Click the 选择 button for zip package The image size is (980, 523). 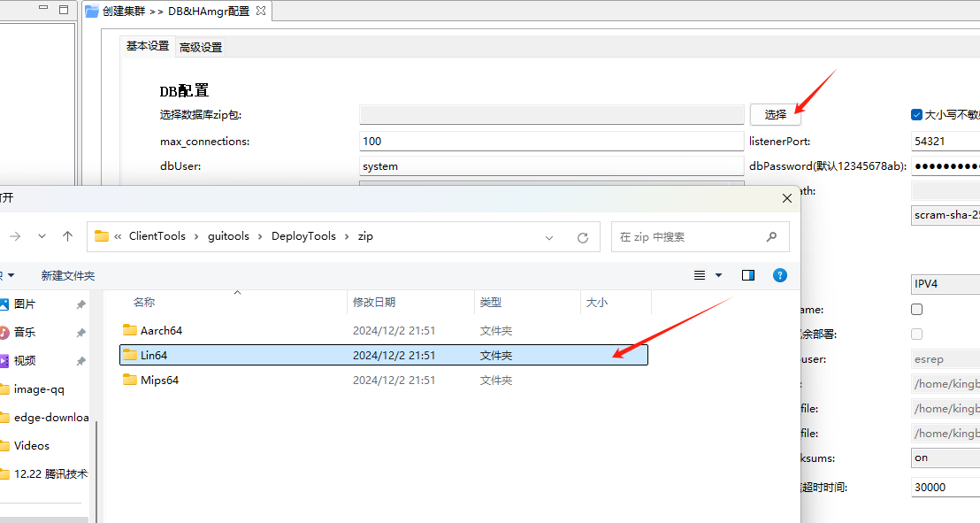coord(775,114)
